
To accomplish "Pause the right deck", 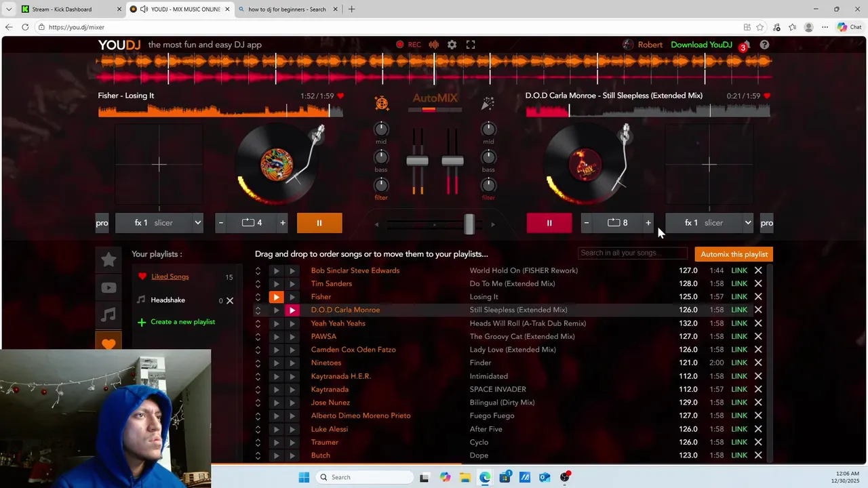I will point(549,223).
